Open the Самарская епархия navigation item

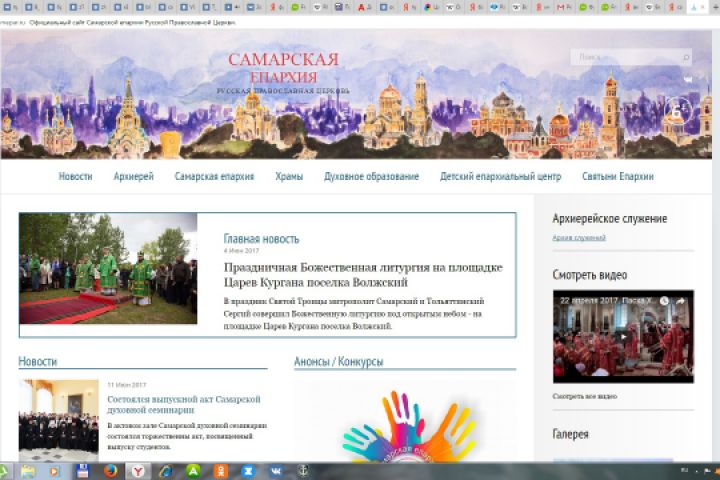tap(214, 176)
